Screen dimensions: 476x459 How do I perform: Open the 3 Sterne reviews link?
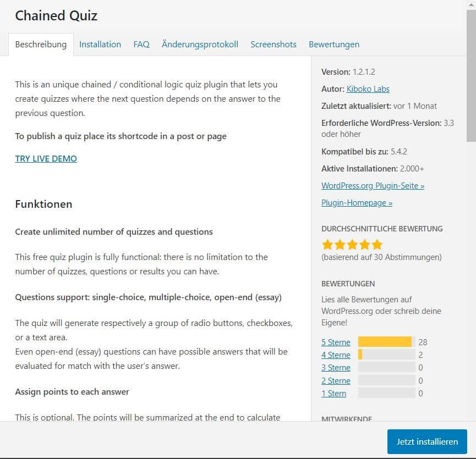point(336,368)
